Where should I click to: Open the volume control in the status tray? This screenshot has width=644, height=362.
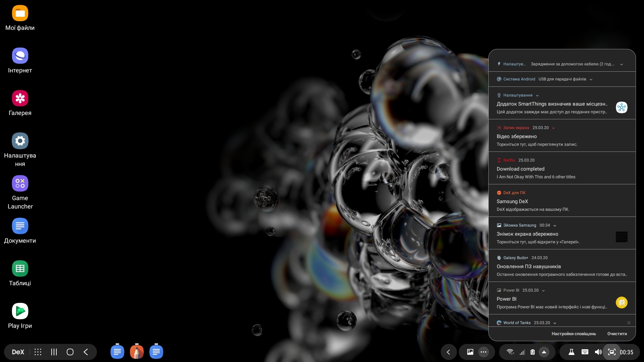click(x=598, y=352)
